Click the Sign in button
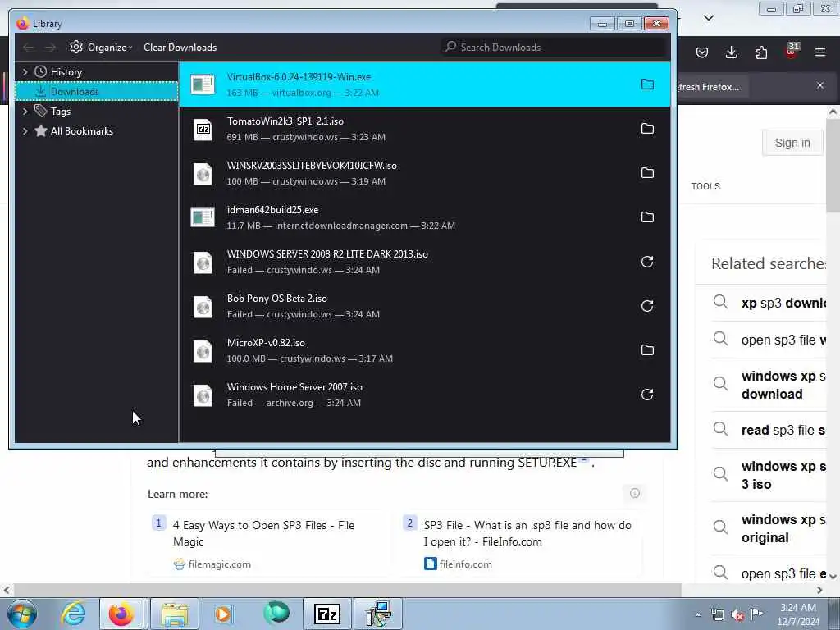The width and height of the screenshot is (840, 630). pos(792,143)
